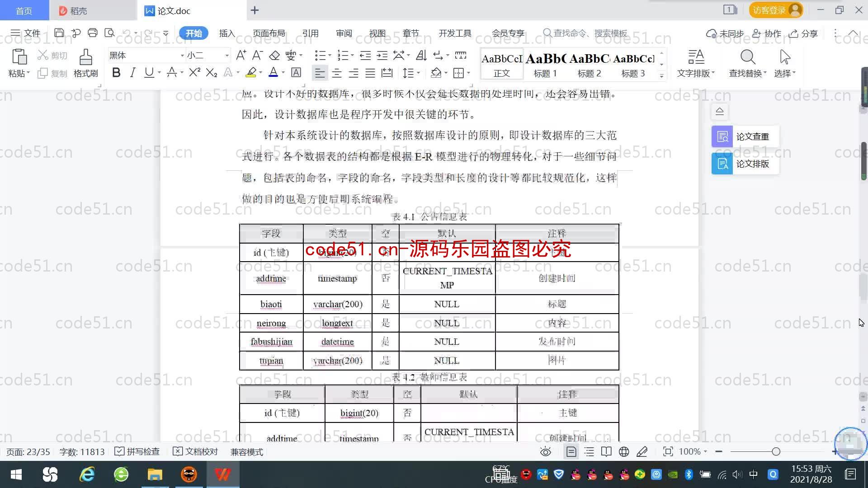The width and height of the screenshot is (868, 488).
Task: Drag the zoom level slider in status bar
Action: [x=777, y=451]
